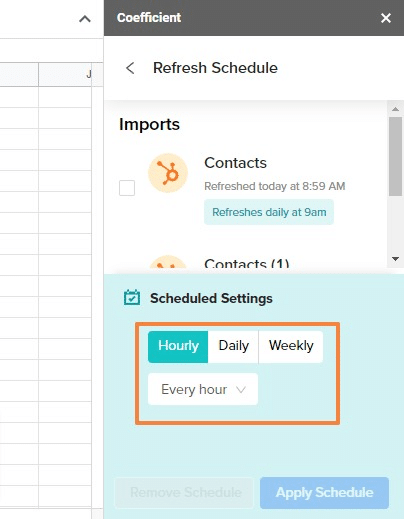Screen dimensions: 404x519
Task: Tick the Contacts import checkbox
Action: point(127,188)
